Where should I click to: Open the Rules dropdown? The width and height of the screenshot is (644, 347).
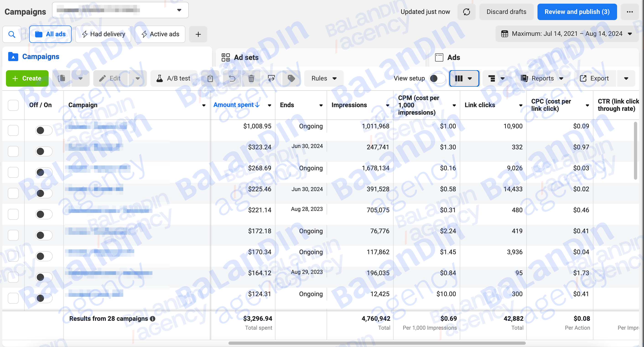(x=324, y=78)
